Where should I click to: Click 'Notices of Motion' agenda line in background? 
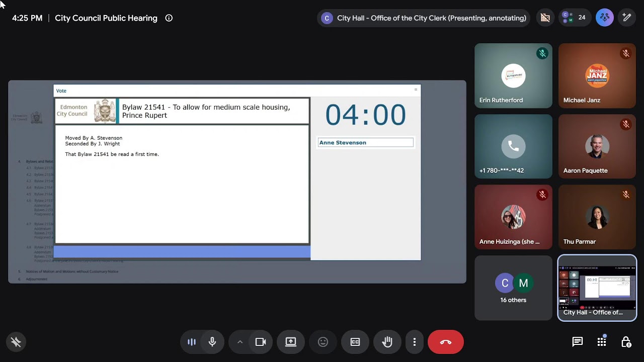pyautogui.click(x=72, y=271)
